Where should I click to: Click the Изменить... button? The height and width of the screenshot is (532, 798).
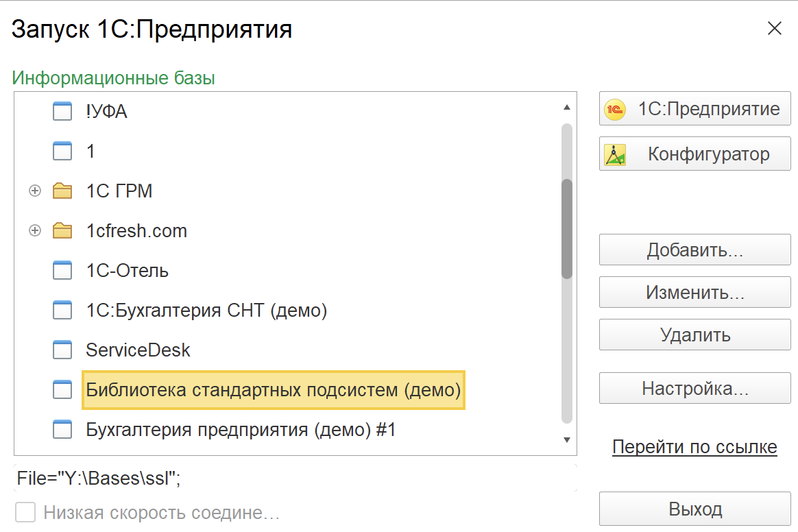694,293
